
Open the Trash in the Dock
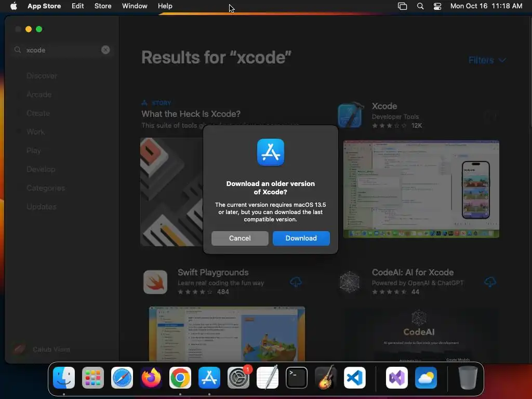[x=468, y=378]
